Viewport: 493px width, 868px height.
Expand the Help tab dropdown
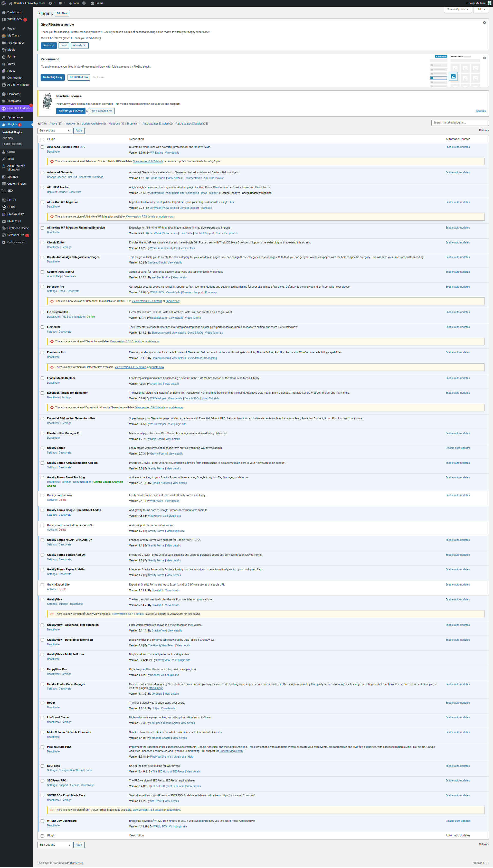point(481,10)
